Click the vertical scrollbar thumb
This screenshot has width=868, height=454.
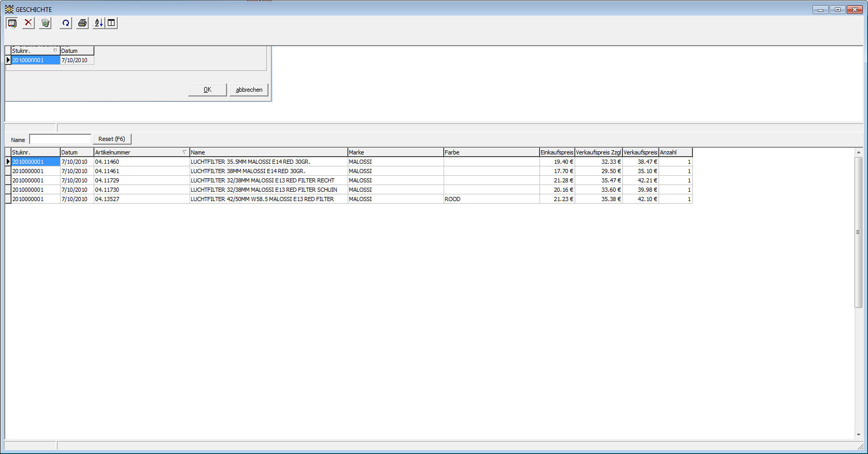[x=859, y=232]
